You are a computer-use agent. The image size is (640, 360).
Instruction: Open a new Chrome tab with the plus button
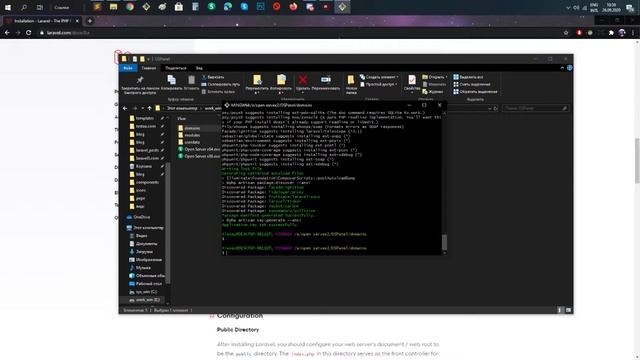coord(90,21)
